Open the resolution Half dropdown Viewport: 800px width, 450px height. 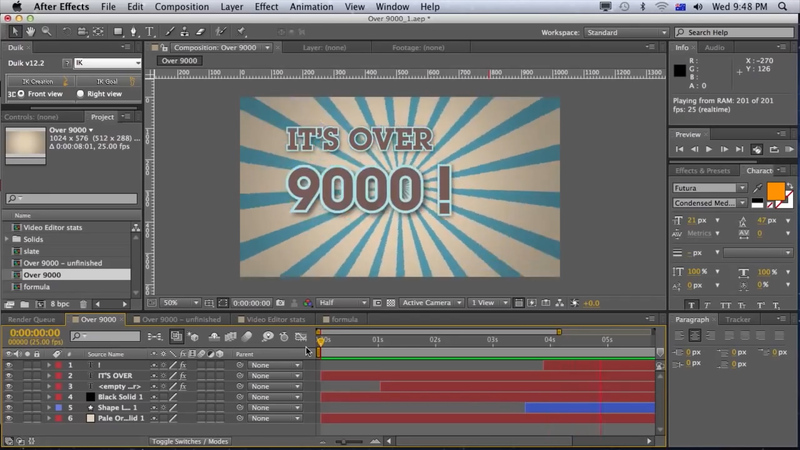(342, 303)
